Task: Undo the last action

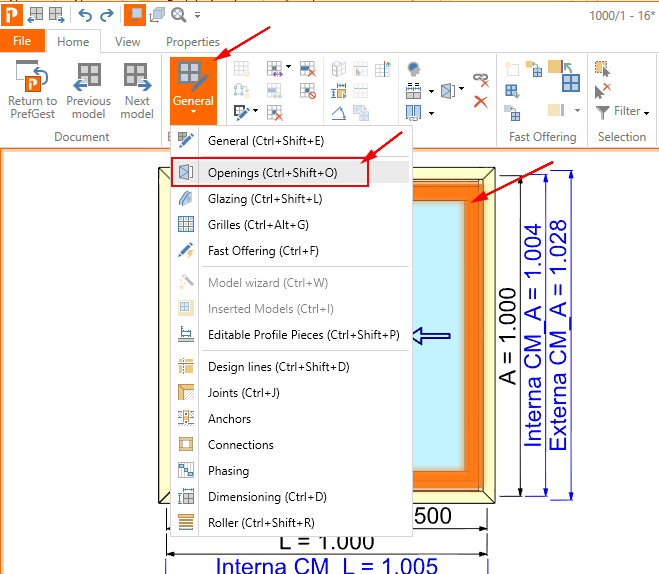Action: tap(85, 16)
